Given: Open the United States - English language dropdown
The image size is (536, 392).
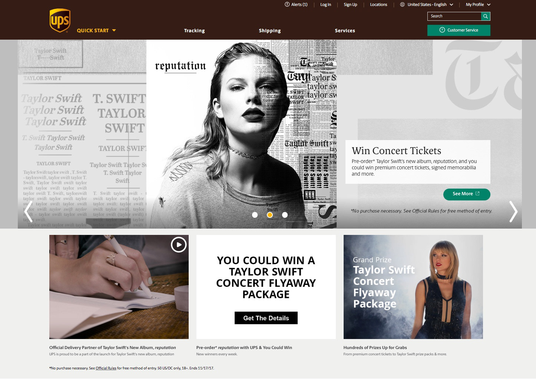Looking at the screenshot, I should (430, 4).
